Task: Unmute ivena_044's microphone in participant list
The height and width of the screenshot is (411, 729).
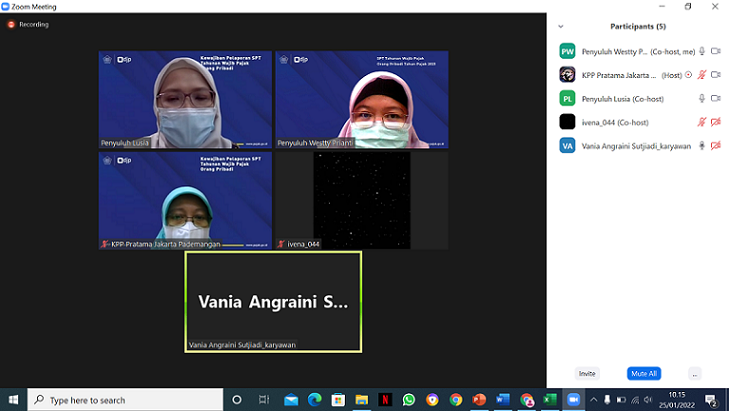Action: [x=702, y=122]
